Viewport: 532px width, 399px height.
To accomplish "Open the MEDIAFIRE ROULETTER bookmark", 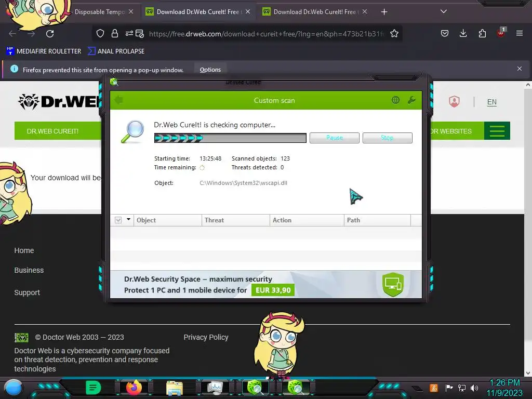I will (44, 51).
